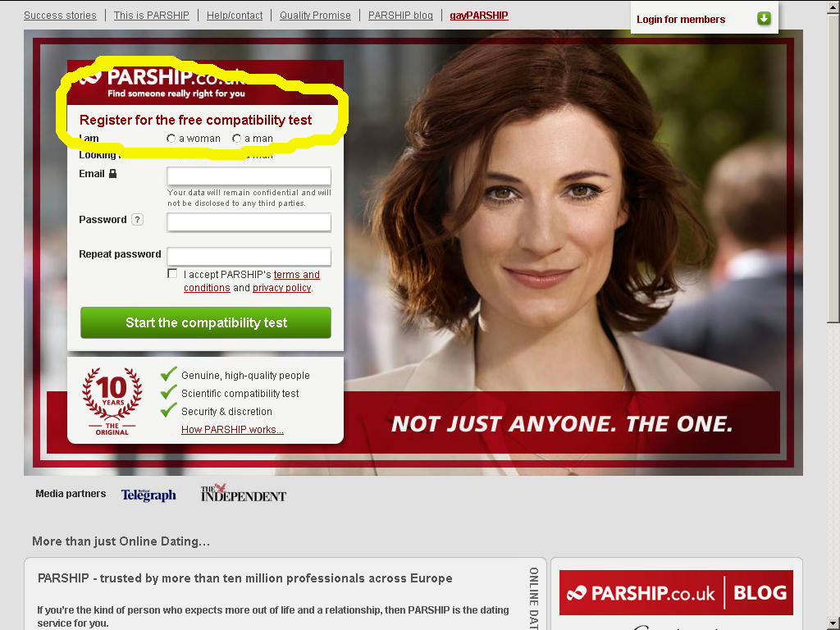Open This is PARSHIP menu link

point(151,16)
